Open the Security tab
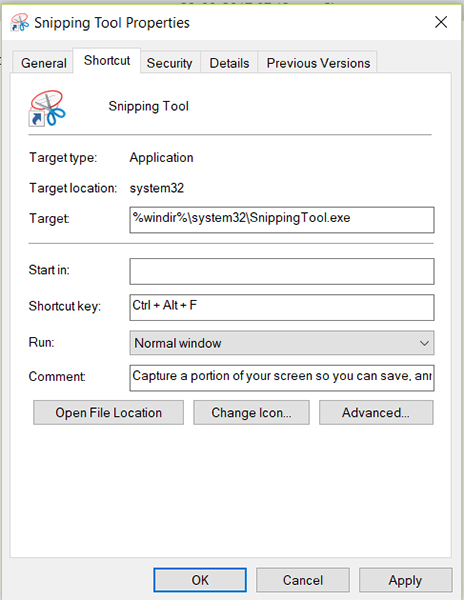This screenshot has width=464, height=600. [x=169, y=63]
